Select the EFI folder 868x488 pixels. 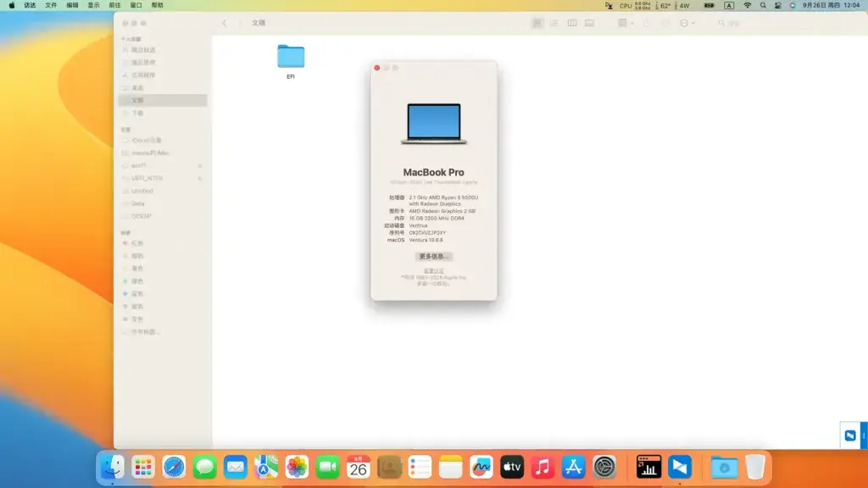291,61
